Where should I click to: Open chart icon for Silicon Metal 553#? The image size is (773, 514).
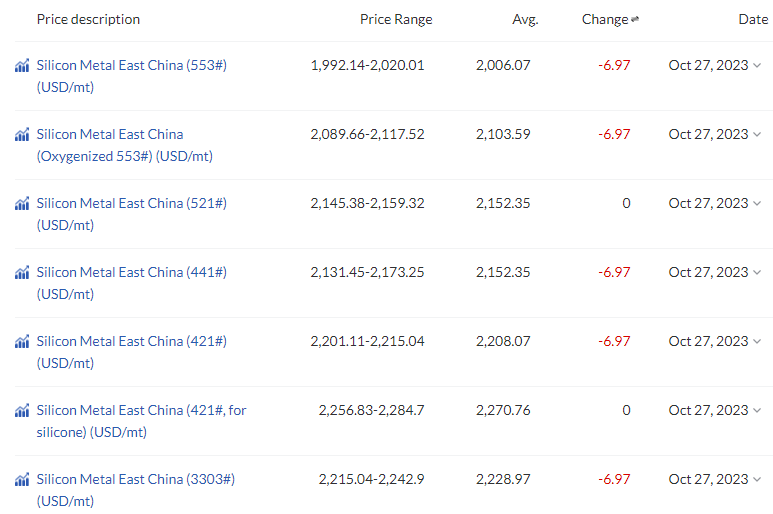tap(22, 66)
